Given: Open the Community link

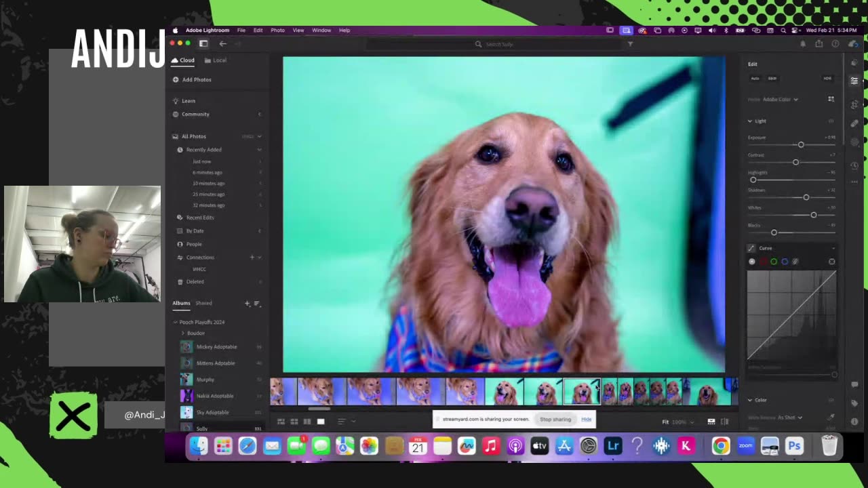Looking at the screenshot, I should 195,115.
